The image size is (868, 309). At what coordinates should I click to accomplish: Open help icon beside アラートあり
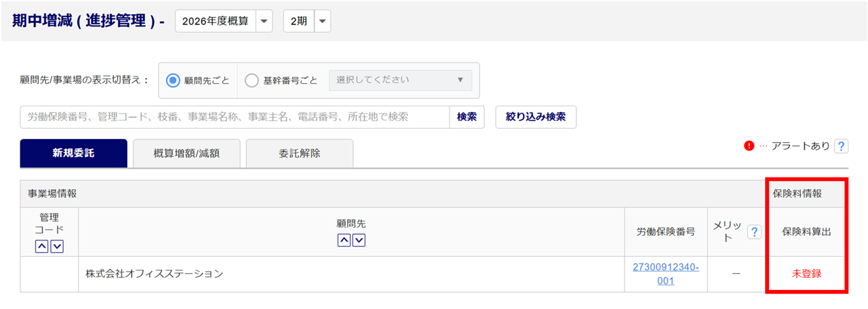point(842,146)
